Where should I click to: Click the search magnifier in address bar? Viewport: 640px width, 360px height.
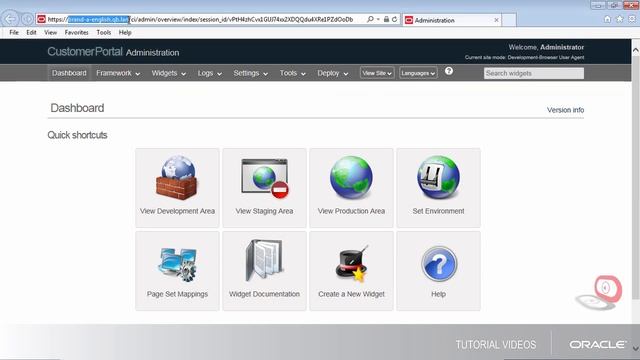click(370, 19)
